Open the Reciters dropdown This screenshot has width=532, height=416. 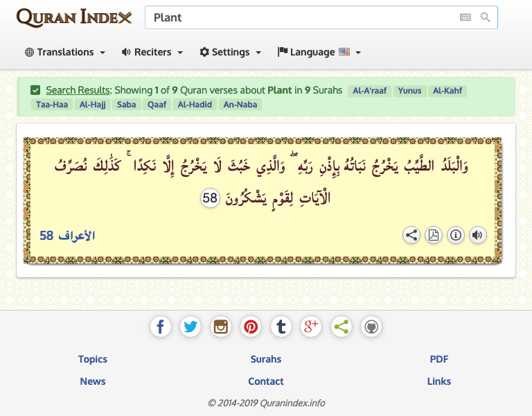coord(152,52)
